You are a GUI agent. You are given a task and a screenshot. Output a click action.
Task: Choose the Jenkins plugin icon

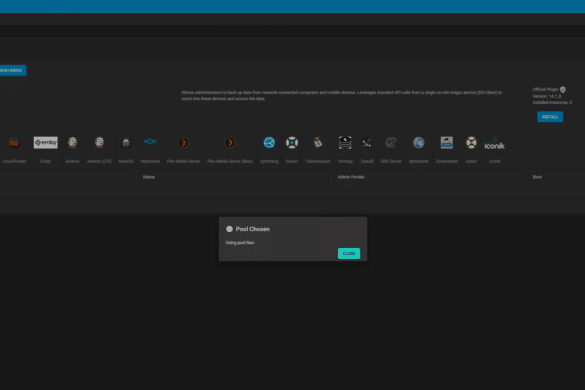coord(72,143)
